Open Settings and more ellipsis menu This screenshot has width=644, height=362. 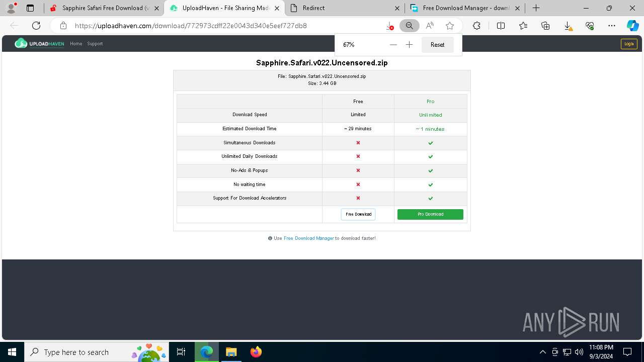coord(612,26)
